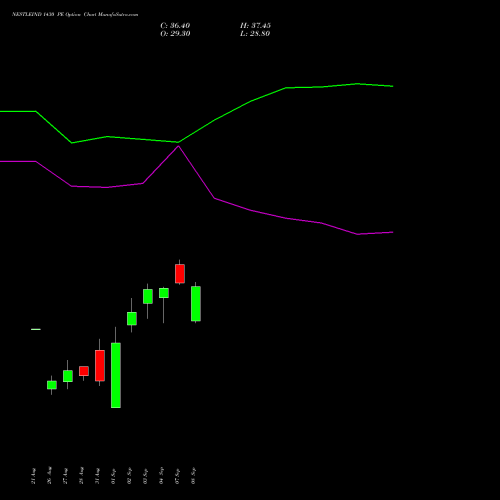The image size is (500, 500).
Task: Click the 26 Aug date label
Action: [49, 476]
